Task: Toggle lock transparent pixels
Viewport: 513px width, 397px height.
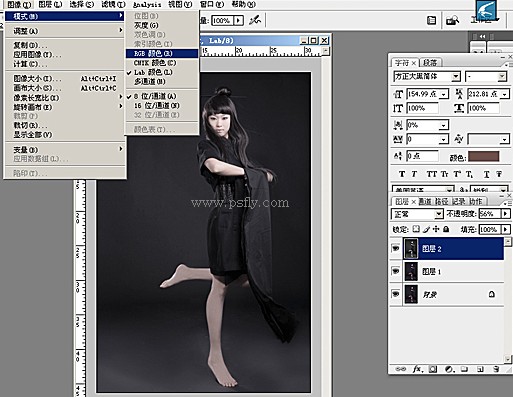Action: pyautogui.click(x=416, y=229)
